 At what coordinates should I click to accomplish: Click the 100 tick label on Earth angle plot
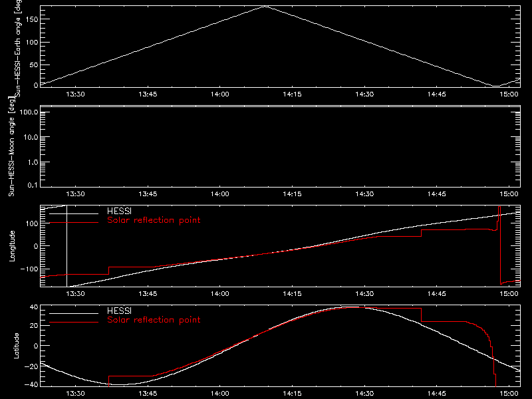click(x=31, y=43)
